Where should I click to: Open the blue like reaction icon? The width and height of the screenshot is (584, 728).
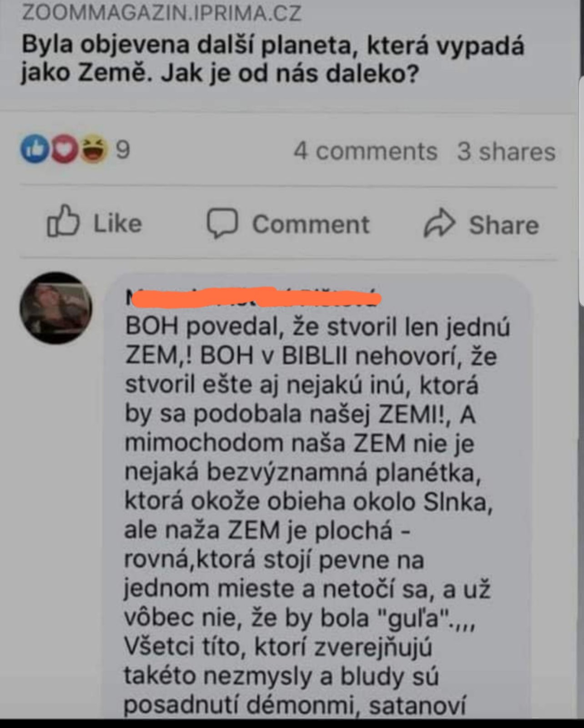(35, 149)
